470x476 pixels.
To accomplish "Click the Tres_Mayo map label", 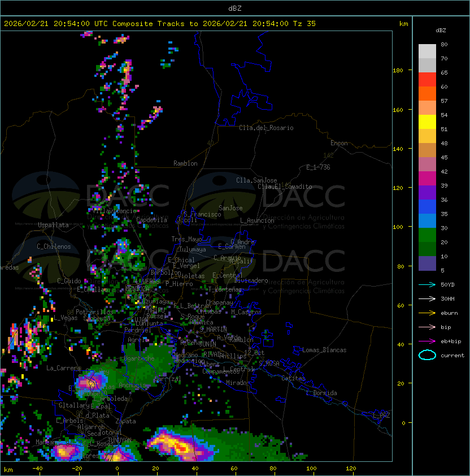I will click(186, 239).
